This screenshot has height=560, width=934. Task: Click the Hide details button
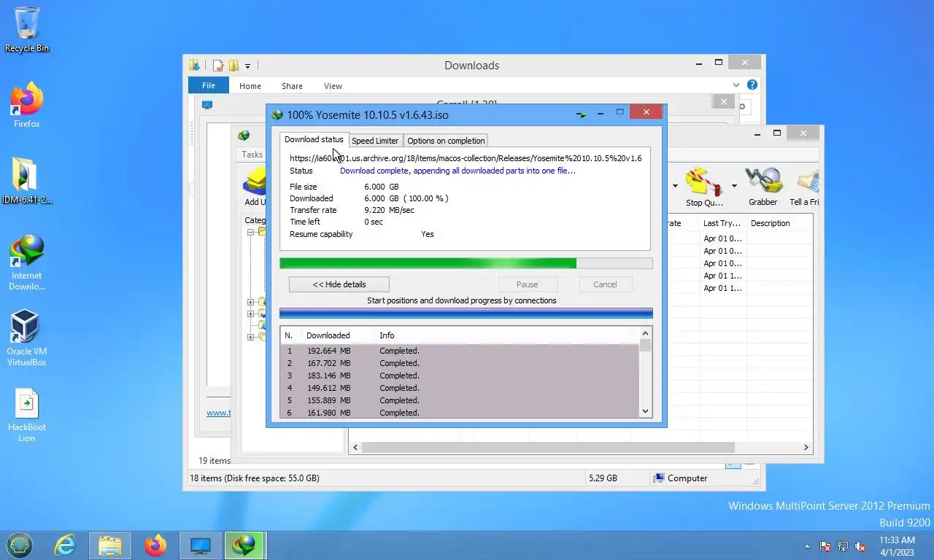(x=339, y=284)
